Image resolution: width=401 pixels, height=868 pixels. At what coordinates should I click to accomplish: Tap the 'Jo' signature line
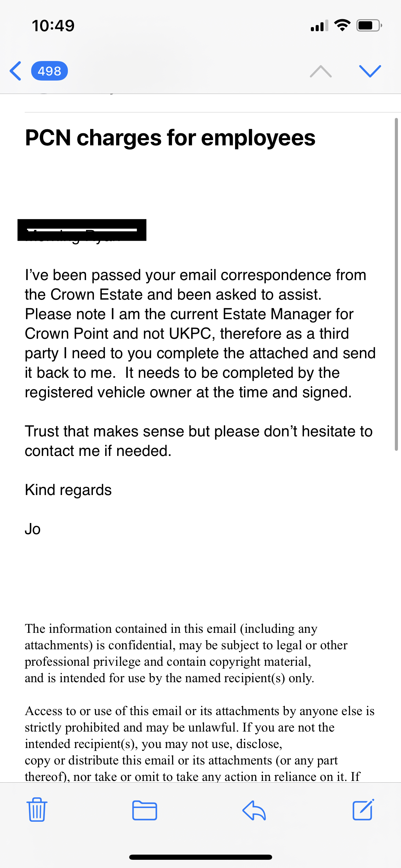point(33,529)
